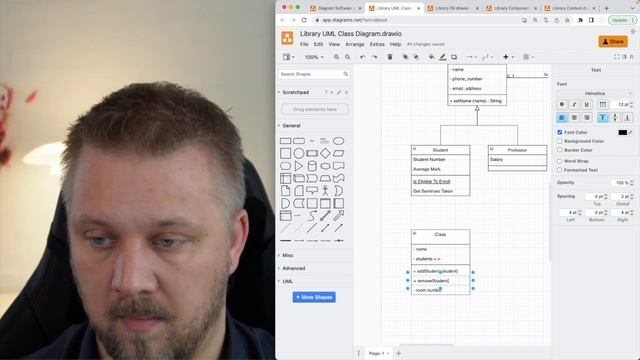Expand the Misc shapes section
This screenshot has height=360, width=640.
[287, 256]
